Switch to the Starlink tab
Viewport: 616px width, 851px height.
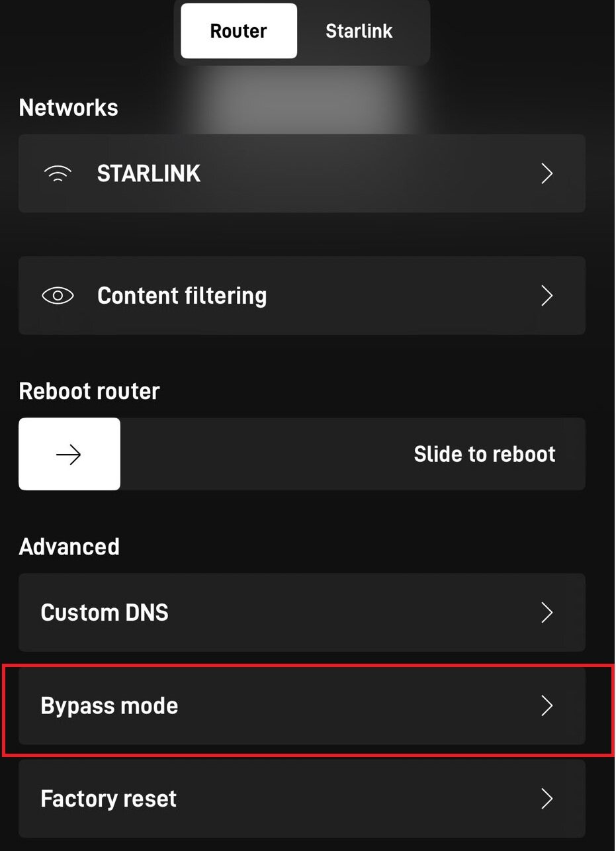(359, 31)
